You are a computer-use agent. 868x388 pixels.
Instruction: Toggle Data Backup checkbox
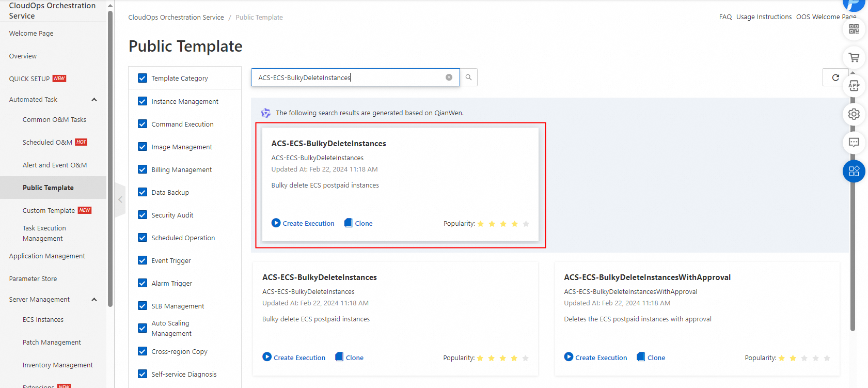pyautogui.click(x=143, y=192)
